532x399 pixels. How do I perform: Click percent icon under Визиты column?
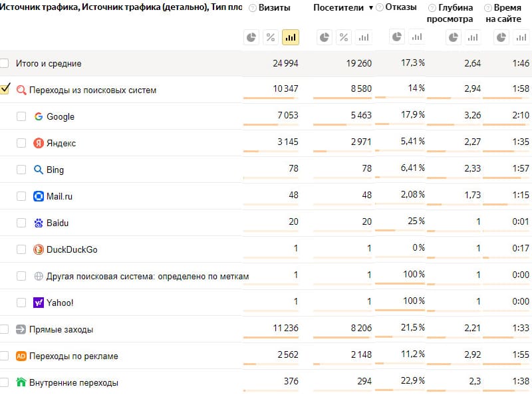[x=271, y=37]
